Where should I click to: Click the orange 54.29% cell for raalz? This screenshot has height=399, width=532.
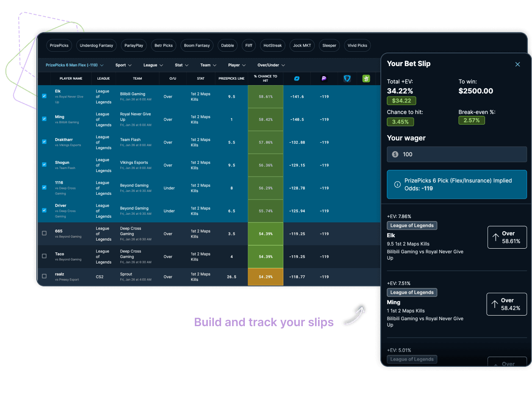tap(266, 277)
